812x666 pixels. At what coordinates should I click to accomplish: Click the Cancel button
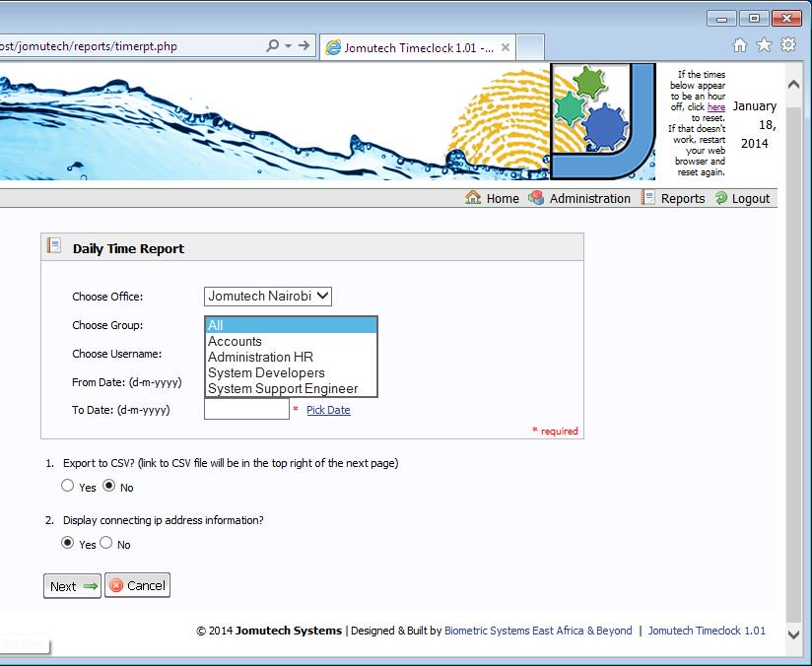click(137, 585)
